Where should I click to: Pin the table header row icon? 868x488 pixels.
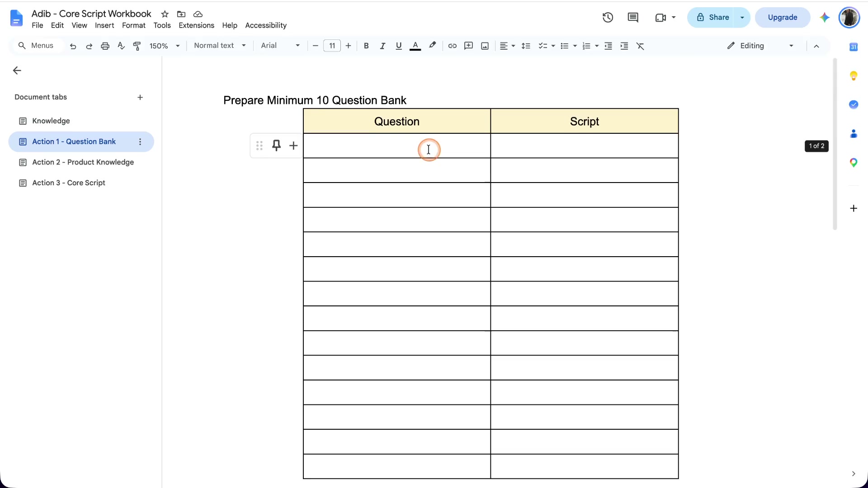[x=276, y=145]
